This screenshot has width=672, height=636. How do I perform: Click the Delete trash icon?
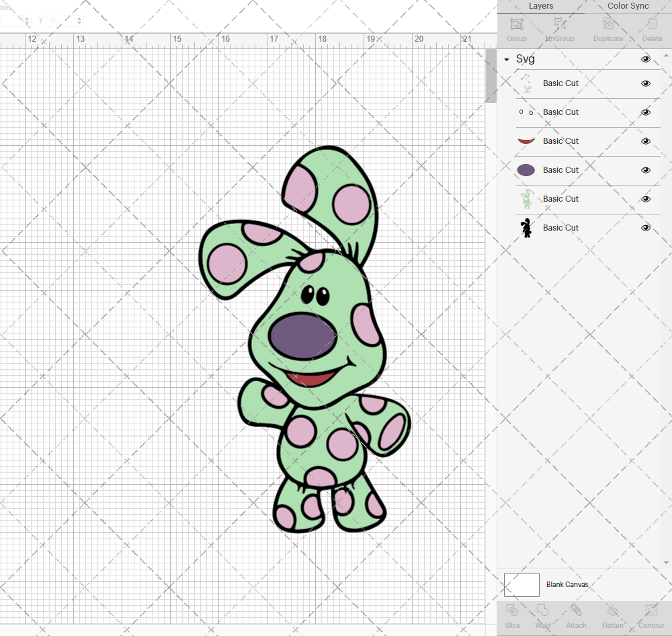point(652,24)
